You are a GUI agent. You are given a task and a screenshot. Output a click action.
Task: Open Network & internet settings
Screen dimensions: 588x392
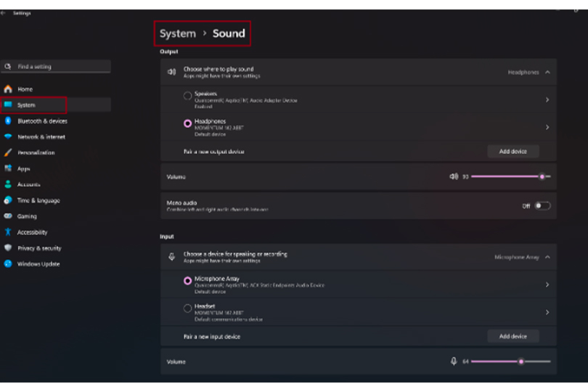[41, 136]
